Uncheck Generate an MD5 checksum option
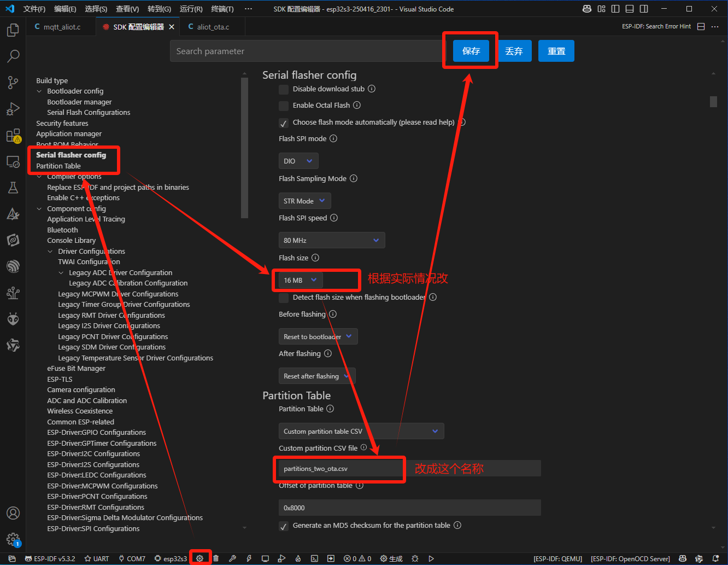The height and width of the screenshot is (565, 728). click(x=284, y=526)
